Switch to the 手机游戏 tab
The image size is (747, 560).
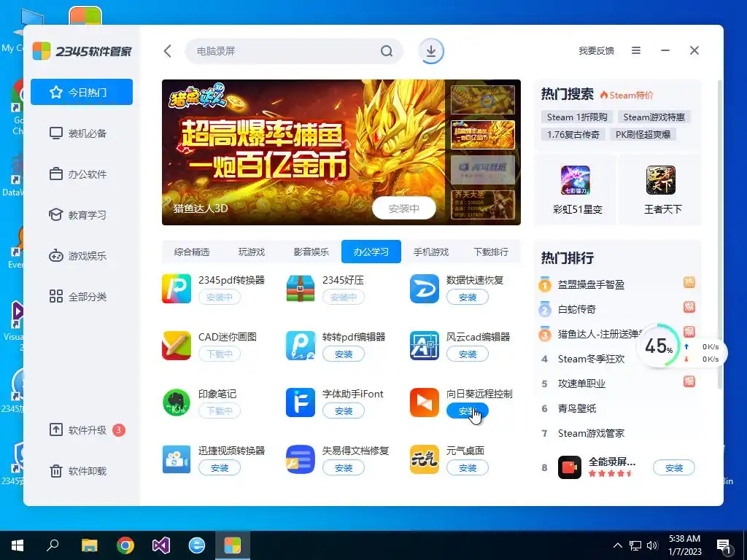pyautogui.click(x=430, y=252)
